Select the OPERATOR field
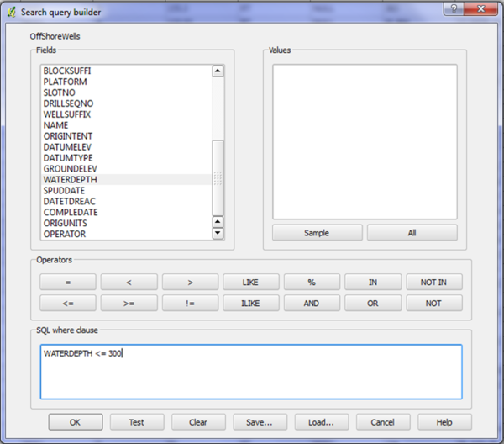The width and height of the screenshot is (504, 444). (64, 235)
